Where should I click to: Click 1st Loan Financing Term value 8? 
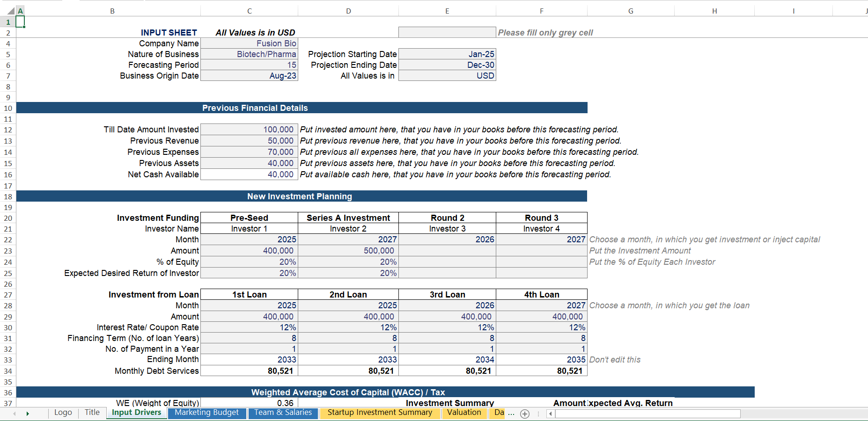click(250, 338)
